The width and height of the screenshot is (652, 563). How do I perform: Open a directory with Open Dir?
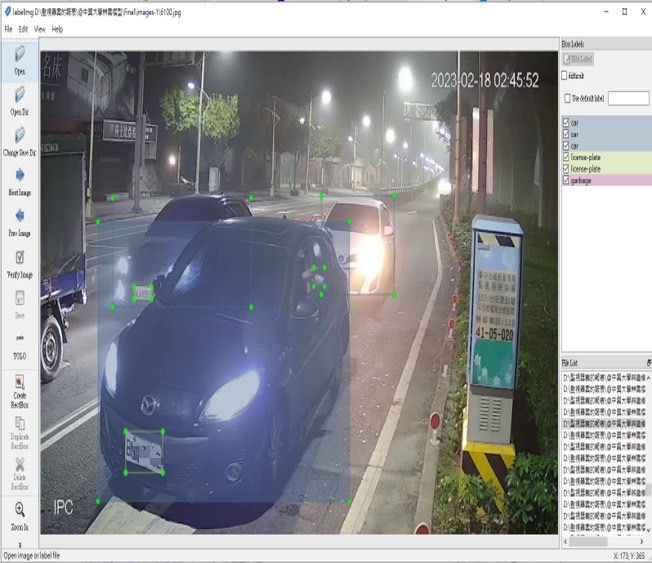coord(20,95)
